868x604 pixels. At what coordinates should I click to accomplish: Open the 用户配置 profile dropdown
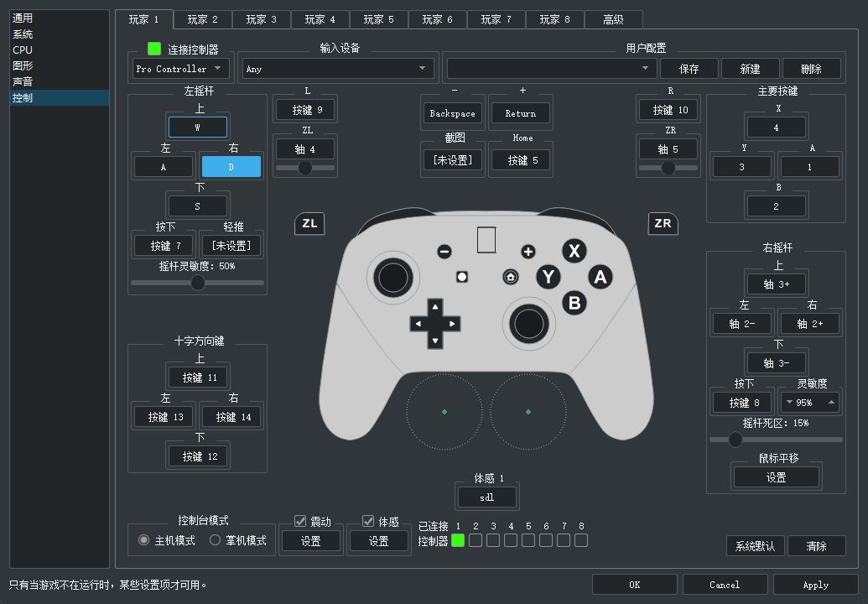coord(551,69)
